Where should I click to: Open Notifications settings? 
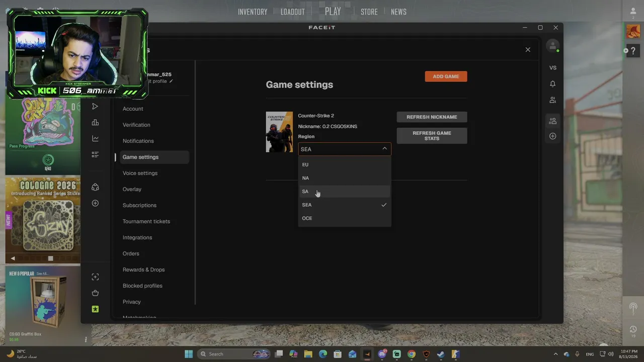(138, 141)
